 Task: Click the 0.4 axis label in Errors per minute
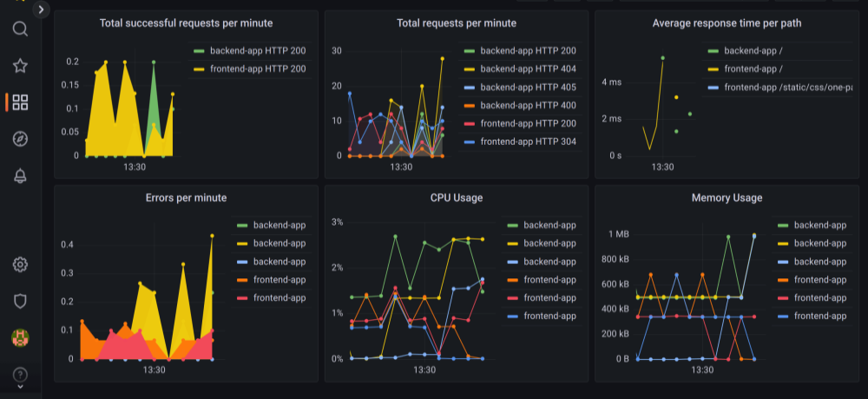pos(67,245)
